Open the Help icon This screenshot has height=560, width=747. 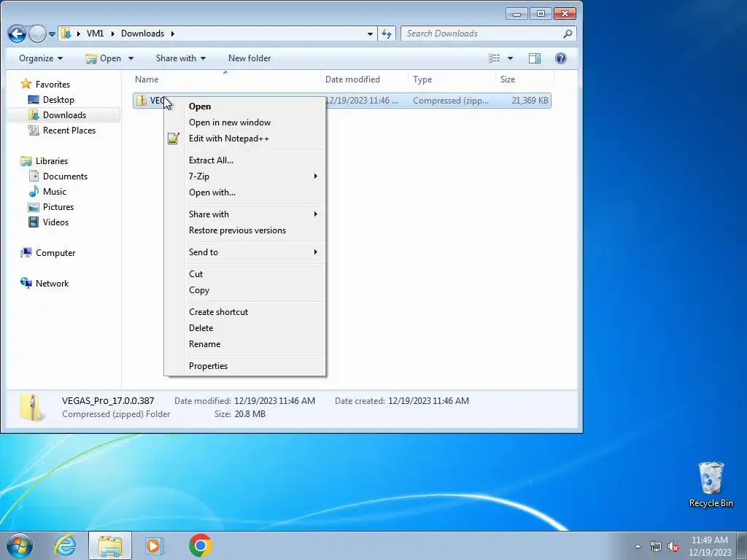(x=561, y=58)
